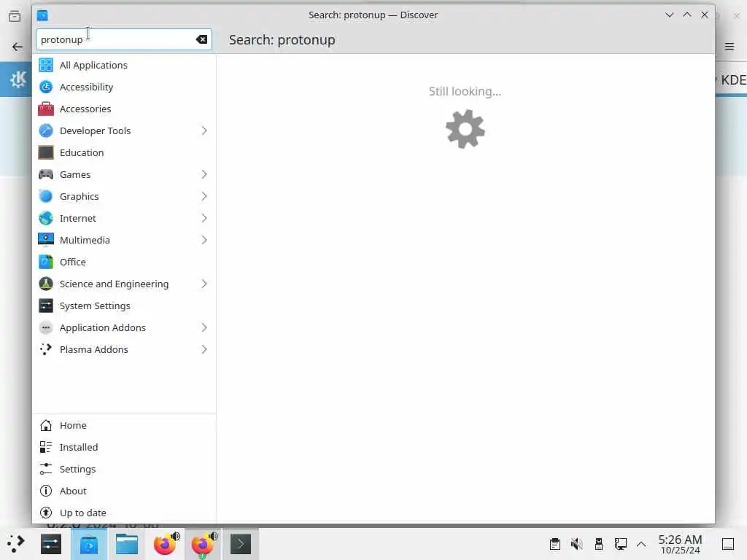Click the Application Addons dots icon
The image size is (747, 560).
[46, 328]
